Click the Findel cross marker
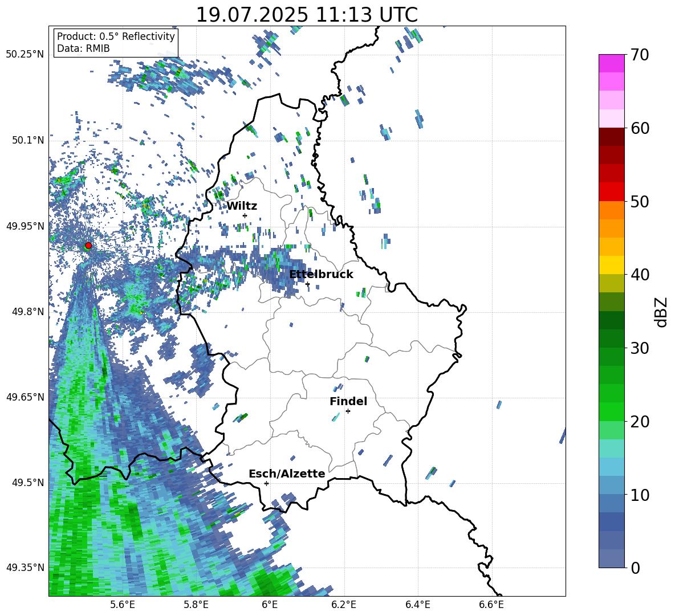 pos(348,411)
